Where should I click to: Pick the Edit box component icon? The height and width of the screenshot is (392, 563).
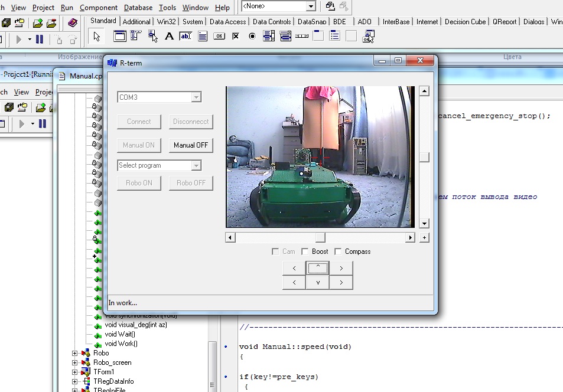coord(186,37)
